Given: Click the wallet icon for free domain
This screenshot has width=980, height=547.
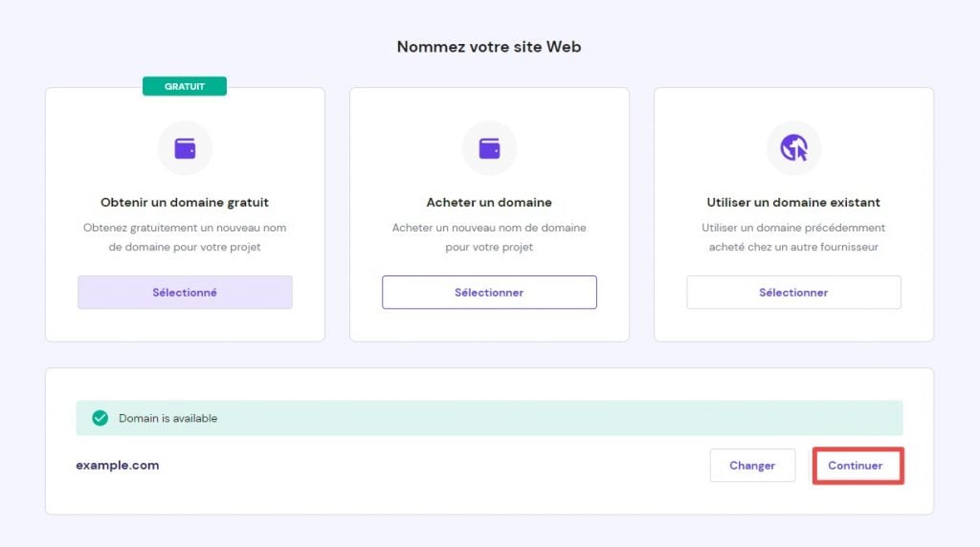Looking at the screenshot, I should tap(185, 148).
